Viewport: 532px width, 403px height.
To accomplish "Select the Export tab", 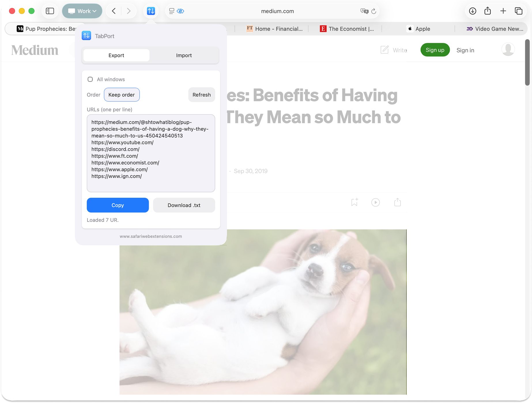I will point(116,55).
